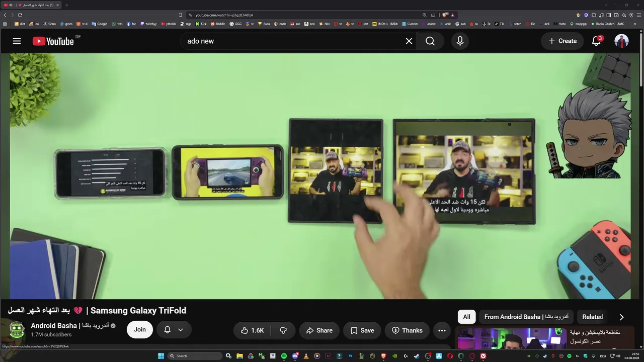The width and height of the screenshot is (644, 362).
Task: Like the video with 1.6K likes
Action: click(x=253, y=330)
